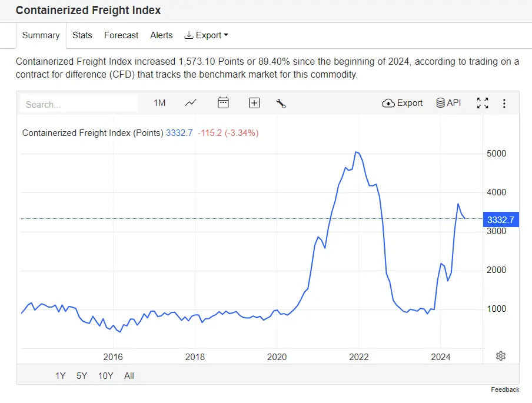Open the chart type line icon
The width and height of the screenshot is (532, 403).
pyautogui.click(x=191, y=103)
